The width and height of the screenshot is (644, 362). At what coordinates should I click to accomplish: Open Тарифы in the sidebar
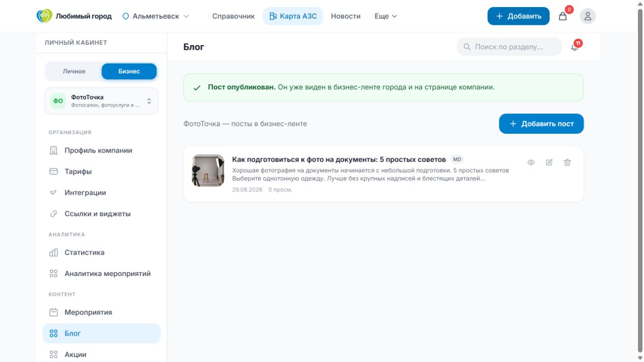[101, 172]
